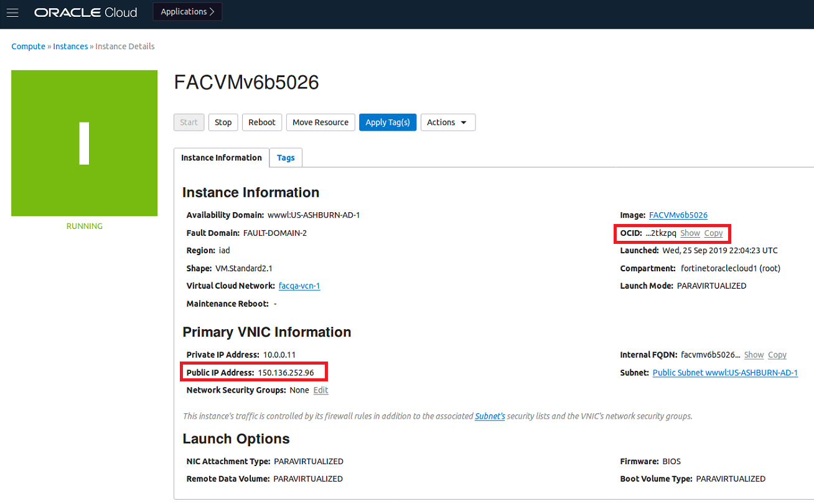
Task: Show the full instance OCID
Action: pyautogui.click(x=690, y=233)
